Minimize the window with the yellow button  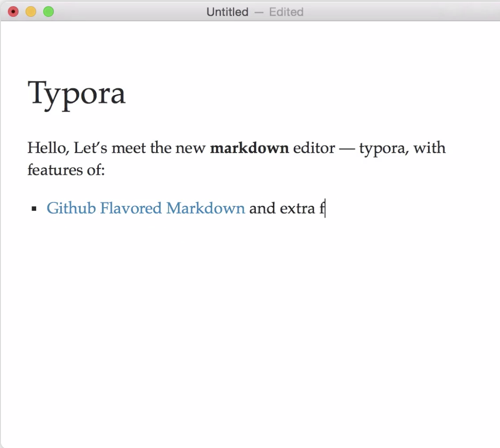point(31,12)
